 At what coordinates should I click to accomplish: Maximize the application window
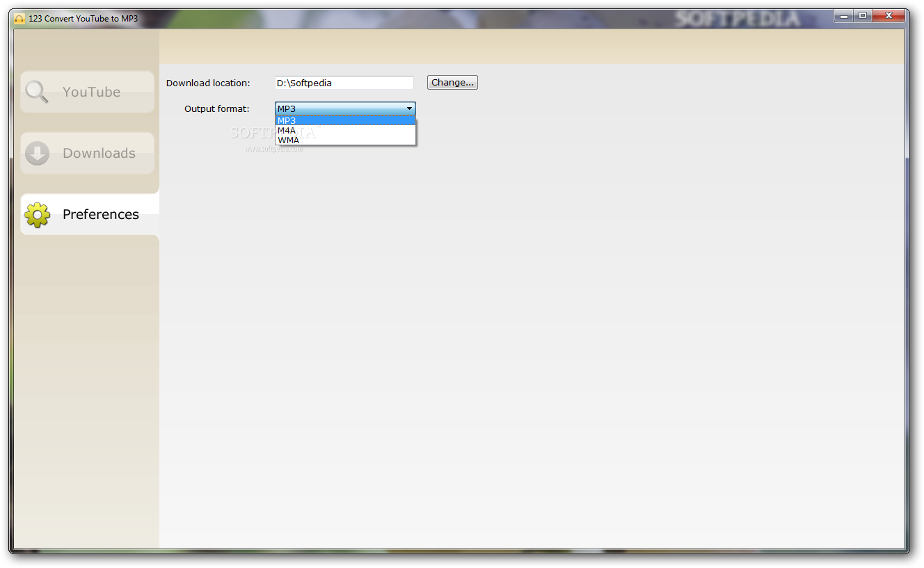863,15
